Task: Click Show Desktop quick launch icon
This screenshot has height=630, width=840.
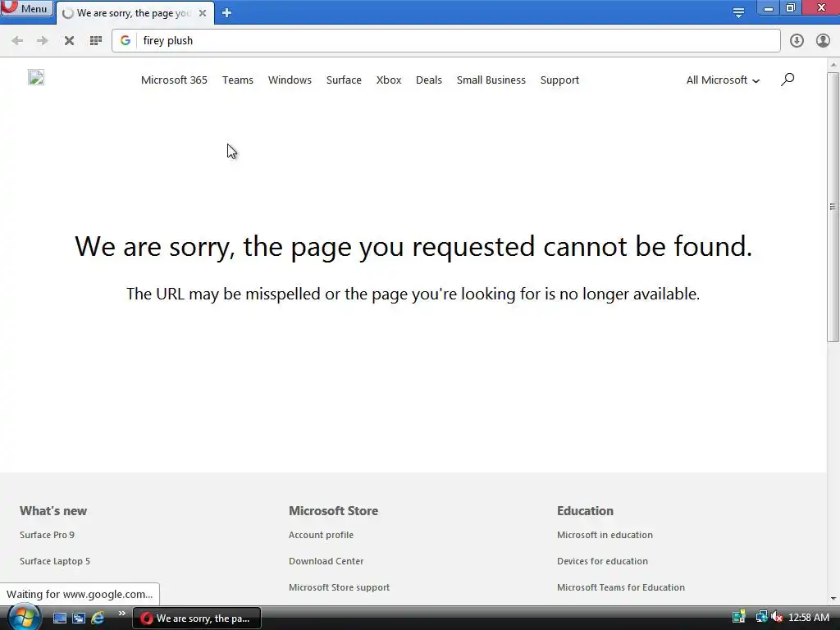Action: 60,619
